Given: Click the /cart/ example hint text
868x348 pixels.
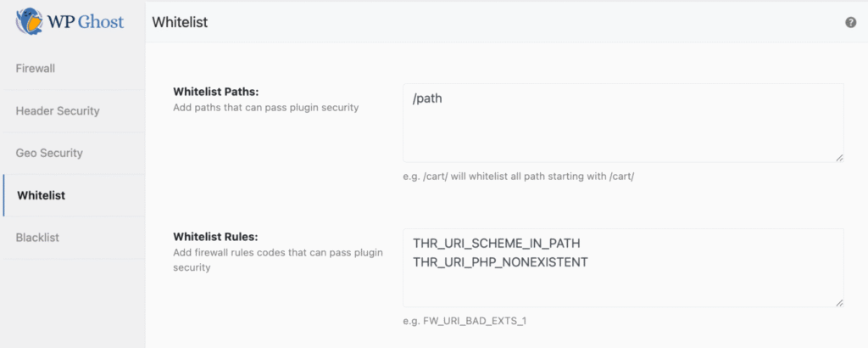Looking at the screenshot, I should pos(519,176).
